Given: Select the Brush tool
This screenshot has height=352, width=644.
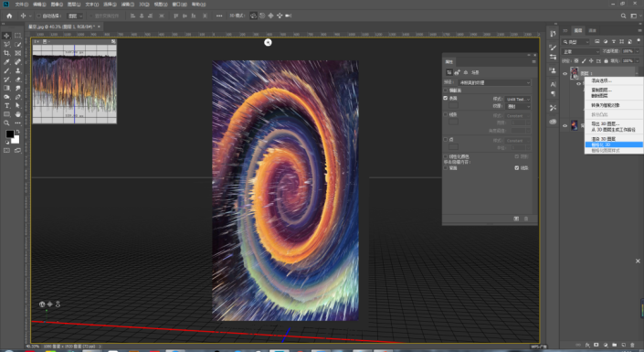Looking at the screenshot, I should point(6,70).
